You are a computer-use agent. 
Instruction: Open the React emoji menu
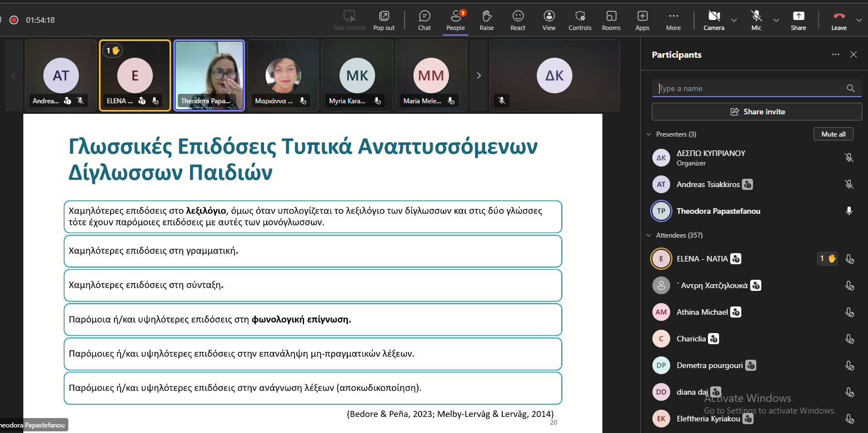[518, 20]
